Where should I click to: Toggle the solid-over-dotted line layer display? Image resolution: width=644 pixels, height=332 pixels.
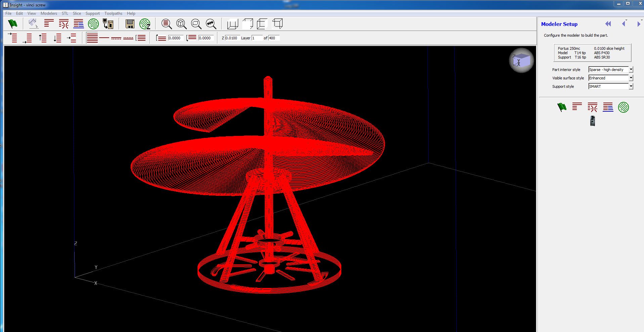(116, 38)
